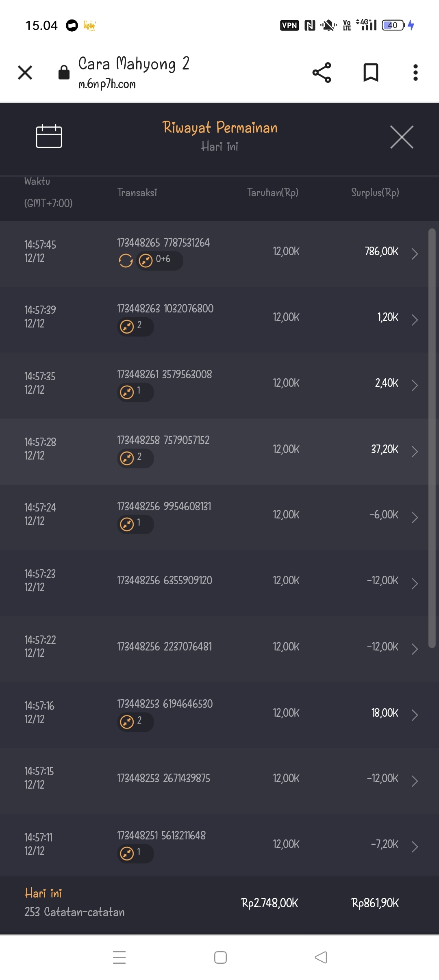Screen dimensions: 439x980
Task: Tap the Android home navigation button
Action: coord(220,957)
